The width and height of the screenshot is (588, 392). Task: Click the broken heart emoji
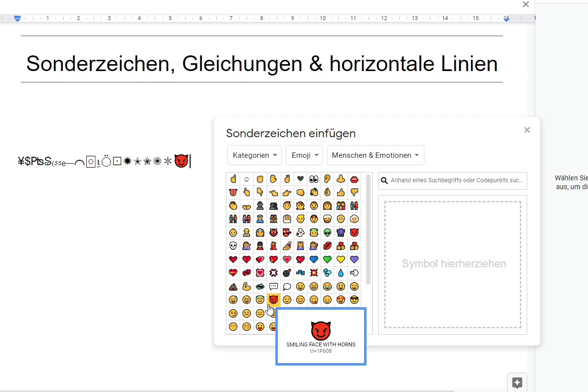246,259
